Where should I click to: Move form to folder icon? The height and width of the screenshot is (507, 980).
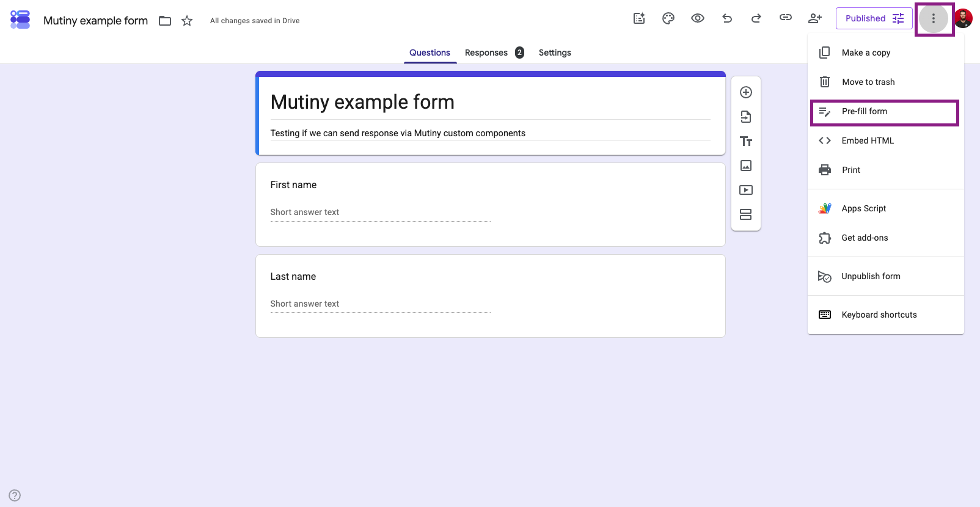point(165,21)
